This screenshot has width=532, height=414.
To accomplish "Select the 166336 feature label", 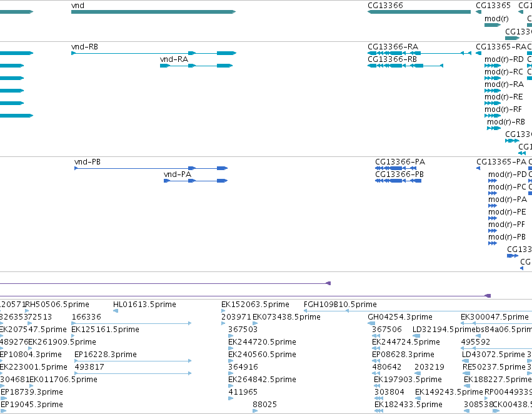I will (86, 317).
